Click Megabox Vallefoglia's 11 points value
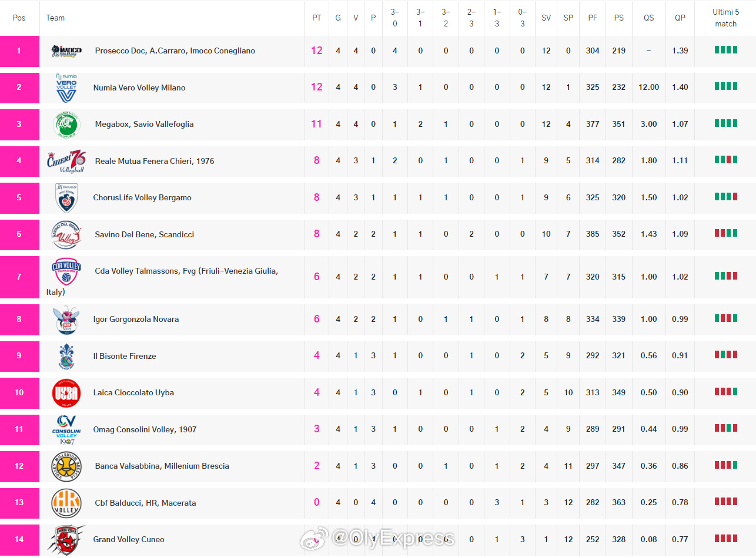The width and height of the screenshot is (756, 558). coord(317,124)
